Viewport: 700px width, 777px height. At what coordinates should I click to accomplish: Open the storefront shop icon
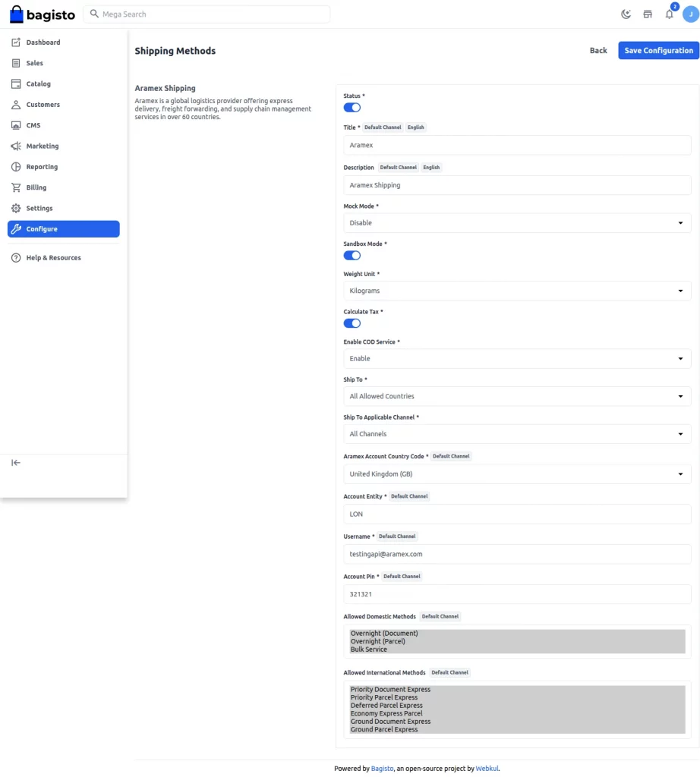tap(648, 14)
